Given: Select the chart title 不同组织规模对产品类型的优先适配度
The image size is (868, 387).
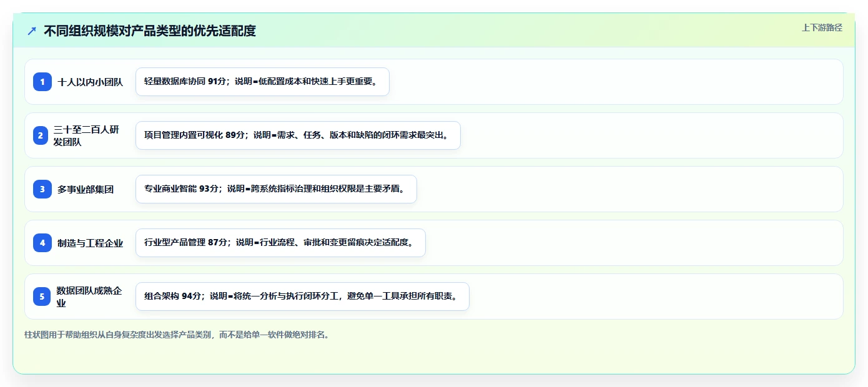Looking at the screenshot, I should point(150,31).
